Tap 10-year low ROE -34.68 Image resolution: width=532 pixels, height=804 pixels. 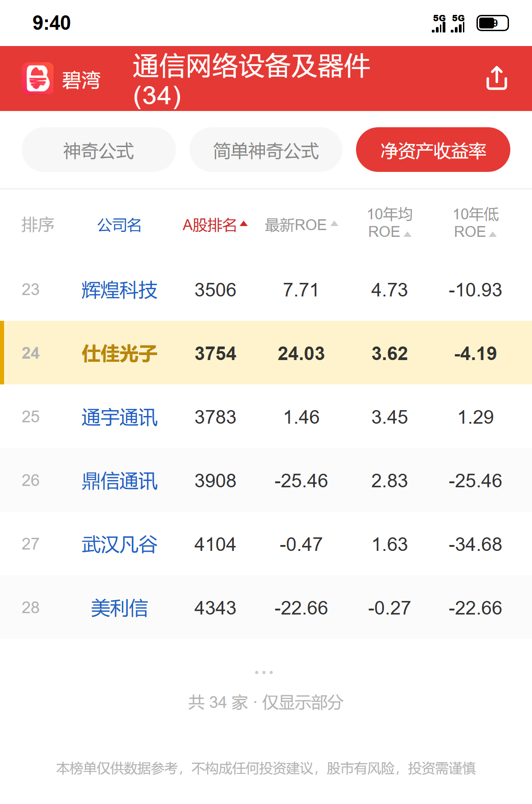475,544
